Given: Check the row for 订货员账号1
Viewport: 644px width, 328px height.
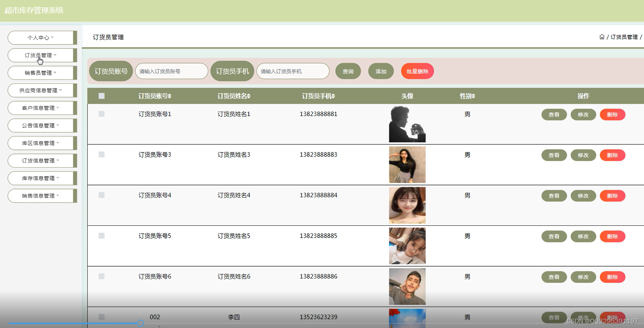Looking at the screenshot, I should tap(101, 114).
